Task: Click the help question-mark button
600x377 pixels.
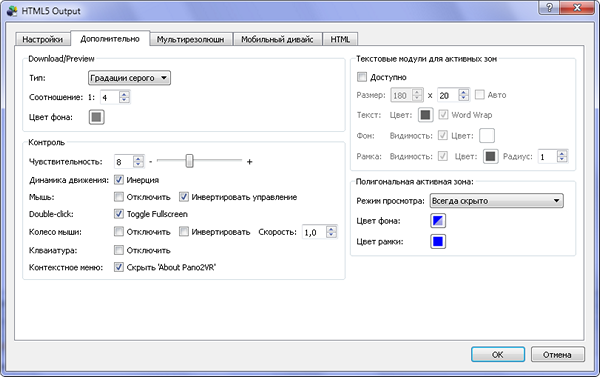Action: [549, 8]
